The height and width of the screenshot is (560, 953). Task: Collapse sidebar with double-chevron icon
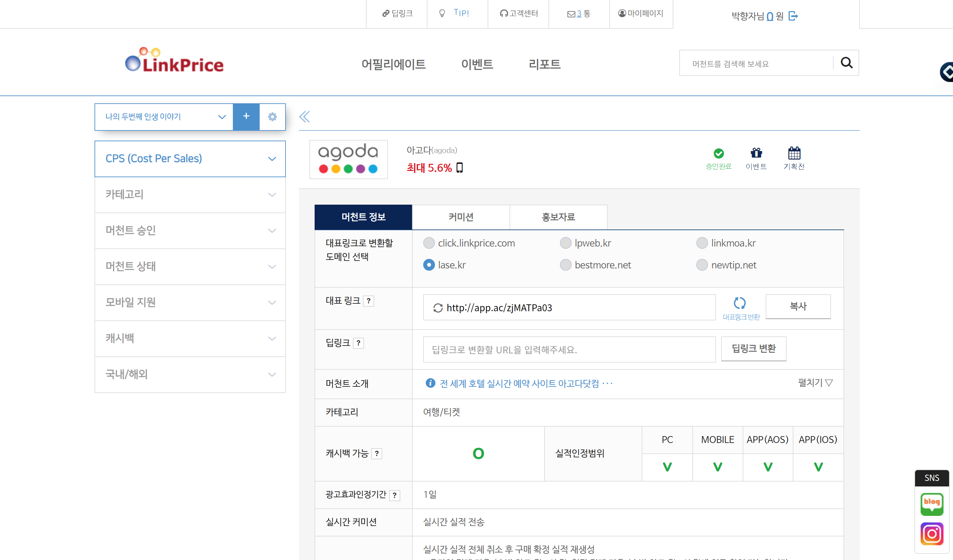click(304, 116)
